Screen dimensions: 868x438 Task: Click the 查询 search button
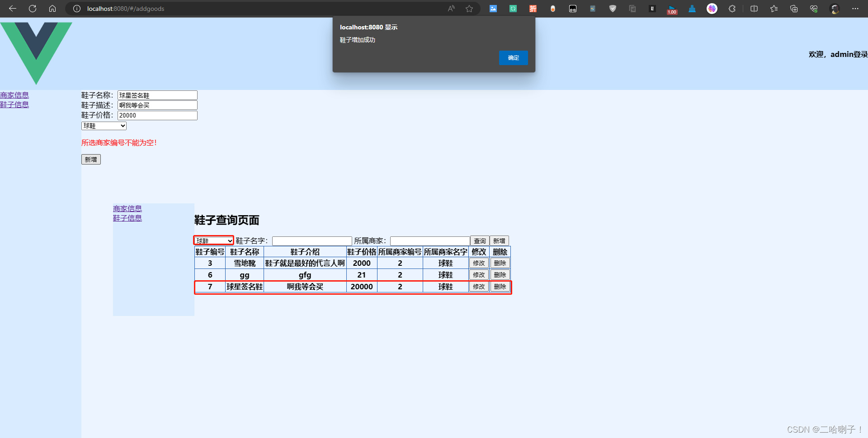tap(480, 241)
